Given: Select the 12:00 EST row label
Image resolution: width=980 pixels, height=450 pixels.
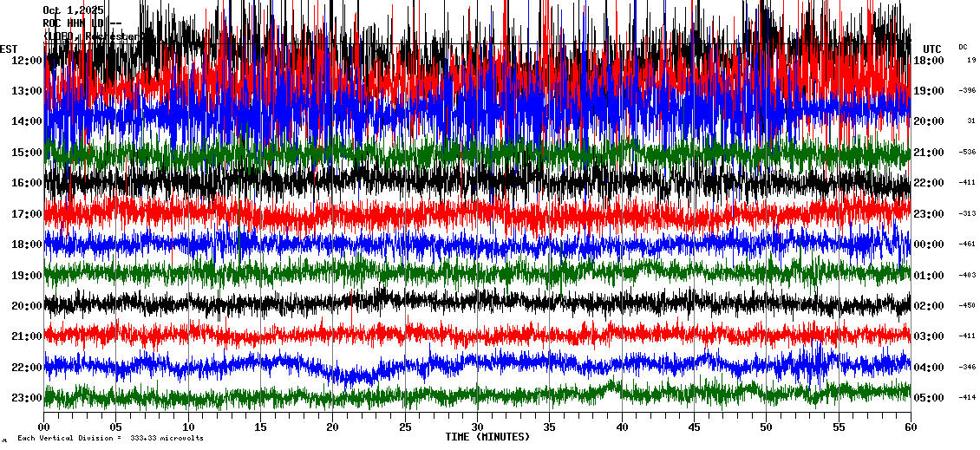Looking at the screenshot, I should tap(27, 61).
